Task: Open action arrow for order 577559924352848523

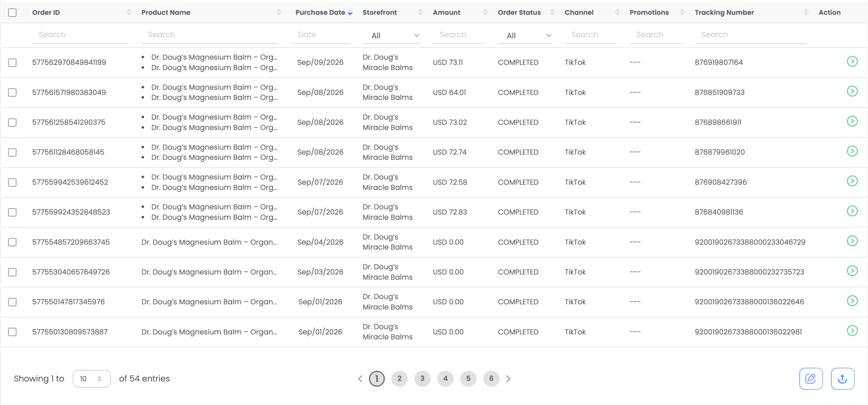Action: point(852,211)
